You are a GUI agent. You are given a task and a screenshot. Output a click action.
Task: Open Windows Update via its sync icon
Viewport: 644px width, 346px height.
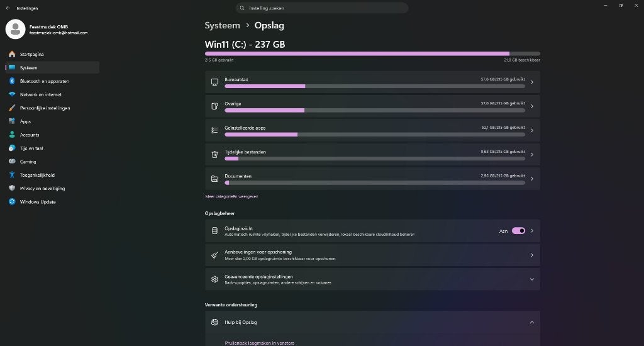point(12,202)
